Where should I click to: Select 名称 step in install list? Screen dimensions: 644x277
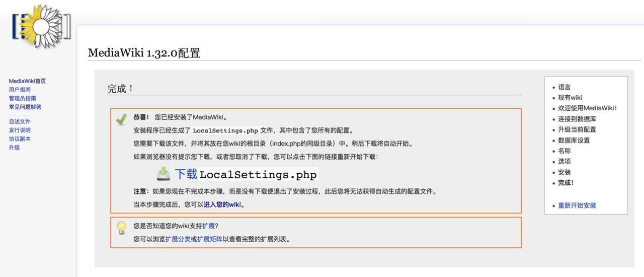click(x=565, y=151)
